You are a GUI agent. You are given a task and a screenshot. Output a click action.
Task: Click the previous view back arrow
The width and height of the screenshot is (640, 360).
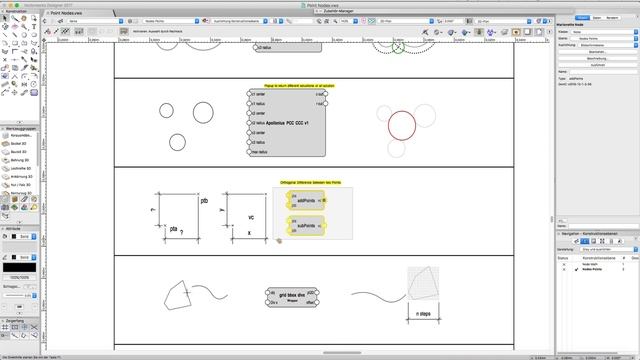45,21
